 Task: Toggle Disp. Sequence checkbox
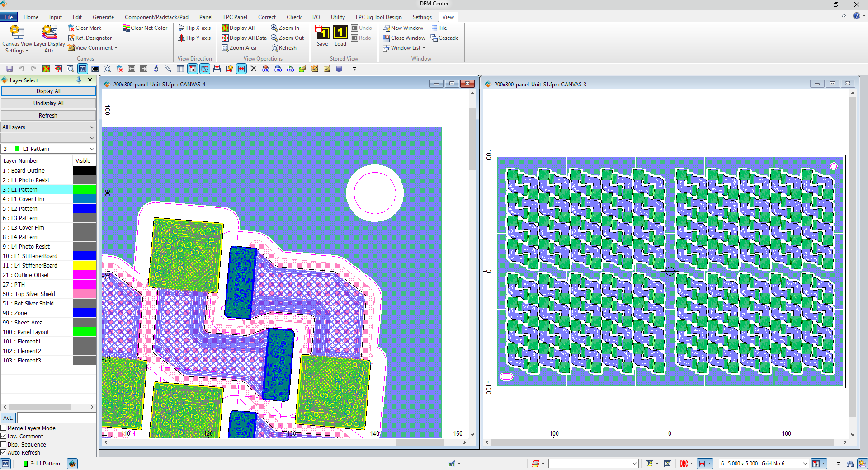pos(4,444)
